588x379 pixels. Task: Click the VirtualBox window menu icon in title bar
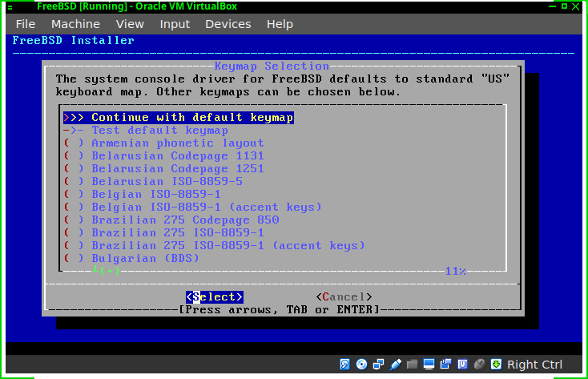click(x=10, y=6)
